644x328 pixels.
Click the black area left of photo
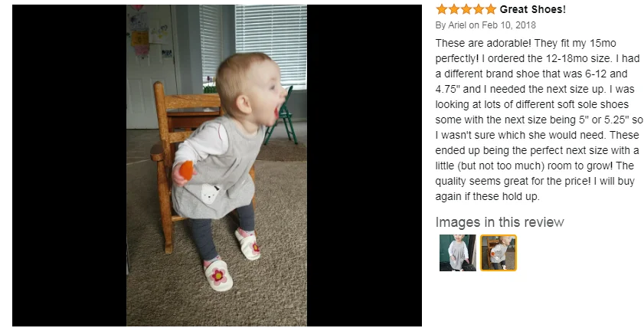(x=70, y=166)
